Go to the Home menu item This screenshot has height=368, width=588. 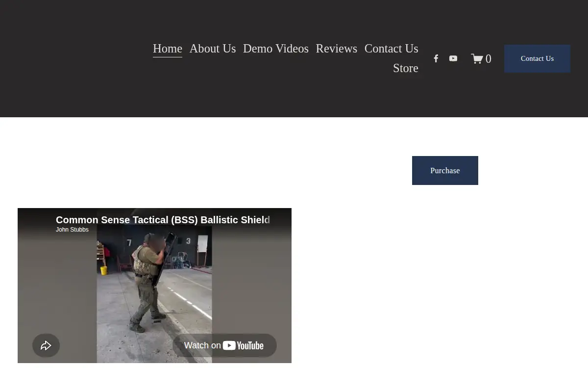coord(168,49)
